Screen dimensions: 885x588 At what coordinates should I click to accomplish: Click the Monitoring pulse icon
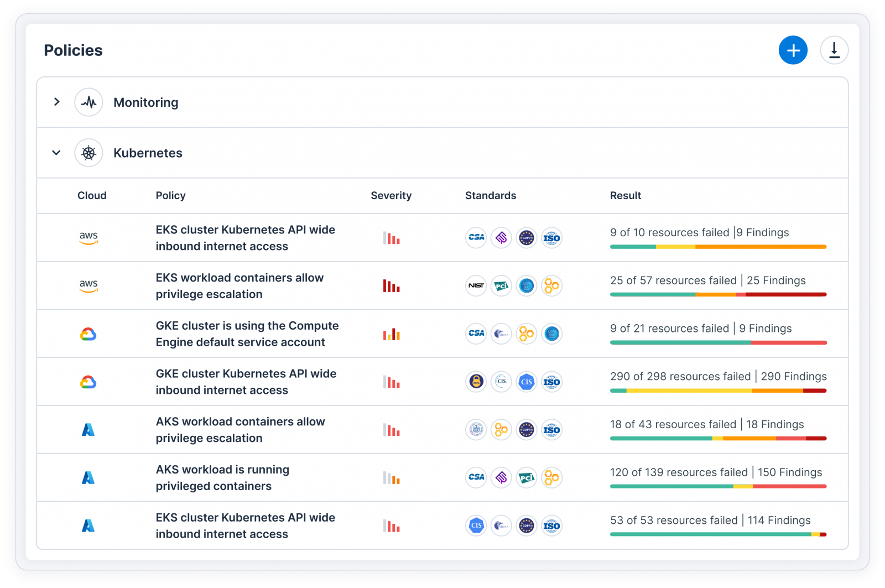88,102
